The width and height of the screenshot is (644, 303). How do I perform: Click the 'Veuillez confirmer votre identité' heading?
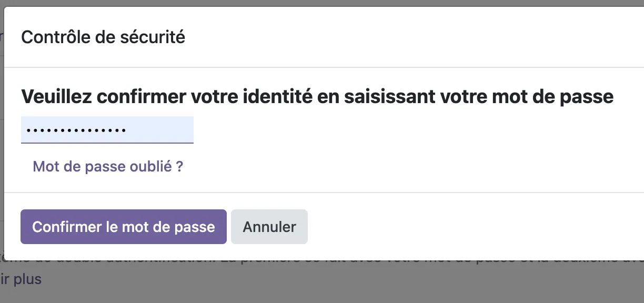(317, 97)
